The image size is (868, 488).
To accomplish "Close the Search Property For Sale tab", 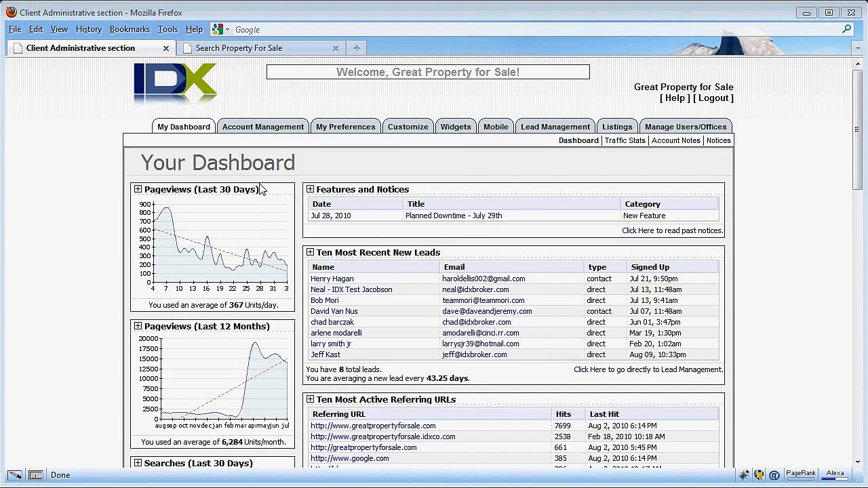I will 335,48.
